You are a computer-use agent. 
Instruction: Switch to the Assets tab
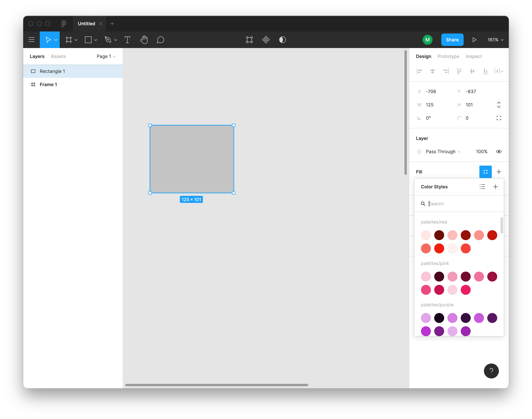tap(58, 57)
